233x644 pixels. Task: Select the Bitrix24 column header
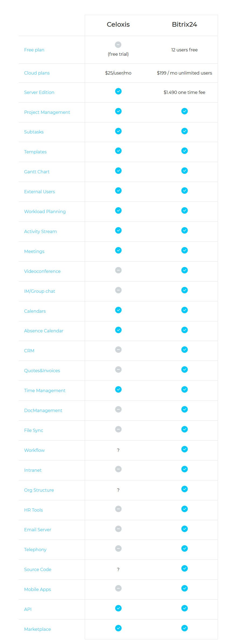tap(184, 24)
